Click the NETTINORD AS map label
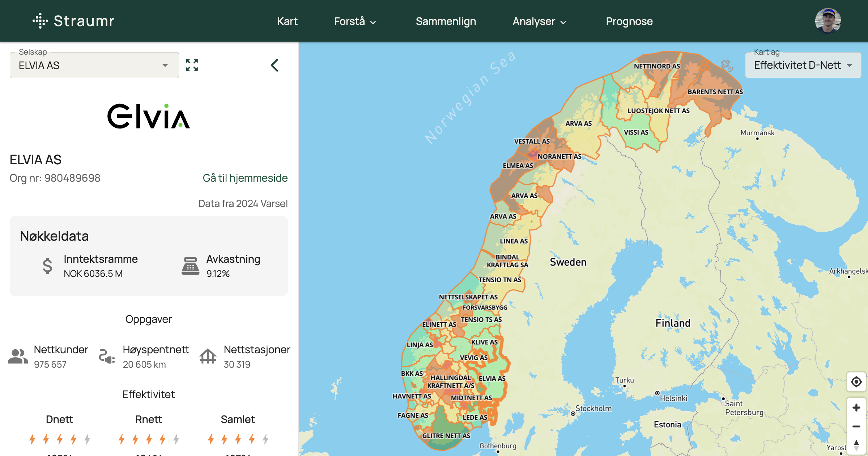The image size is (868, 456). tap(657, 66)
